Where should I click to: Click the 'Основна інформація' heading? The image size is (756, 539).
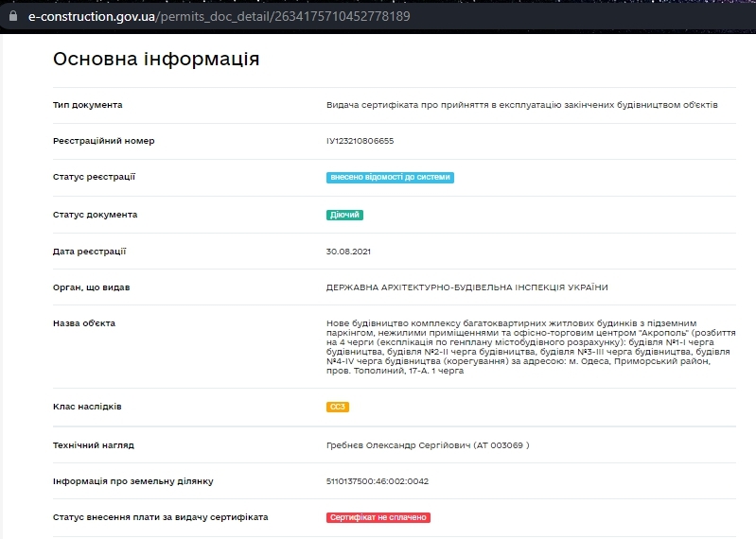coord(156,59)
